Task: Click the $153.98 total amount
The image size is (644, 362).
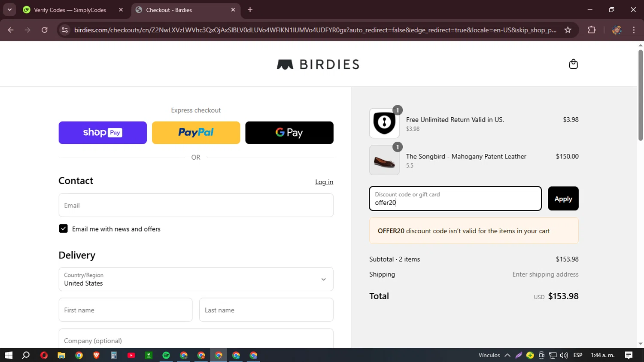Action: click(563, 296)
